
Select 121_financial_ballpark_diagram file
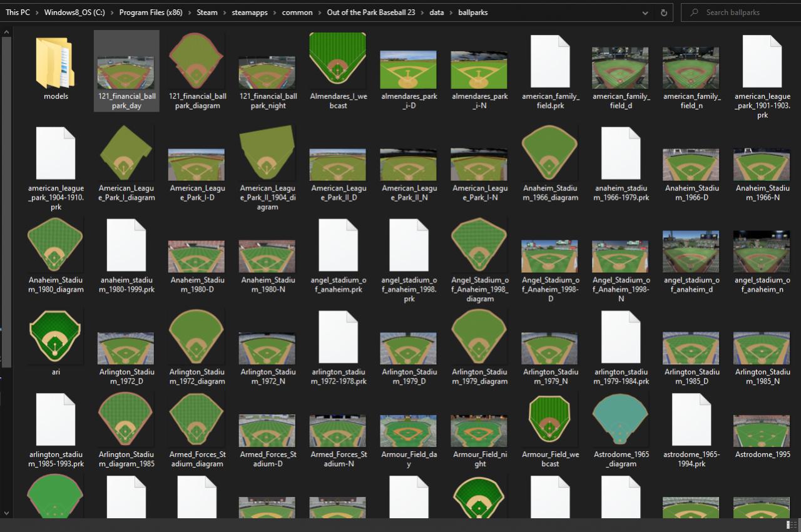(197, 71)
